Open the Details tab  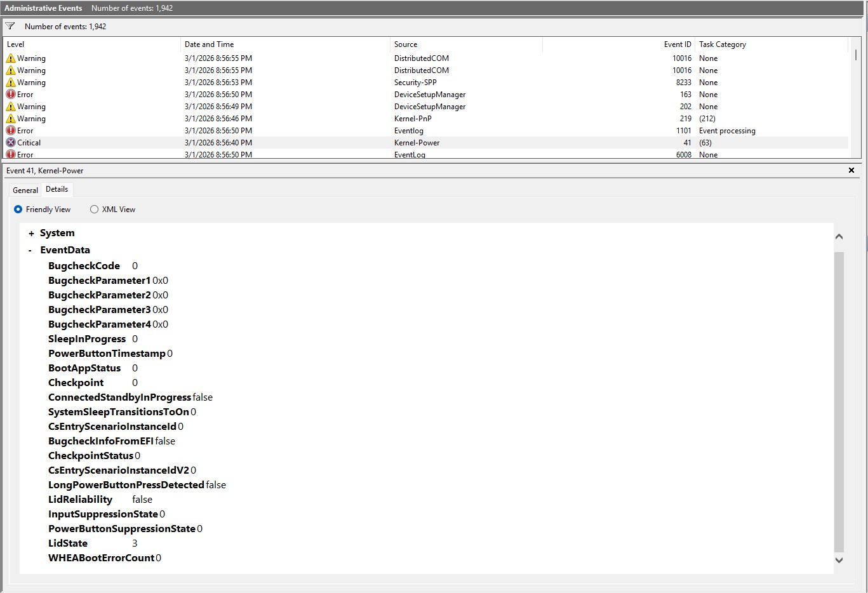pyautogui.click(x=57, y=189)
